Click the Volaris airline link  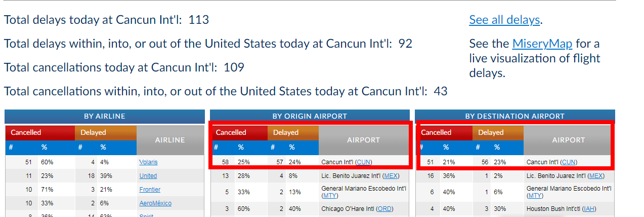point(148,162)
